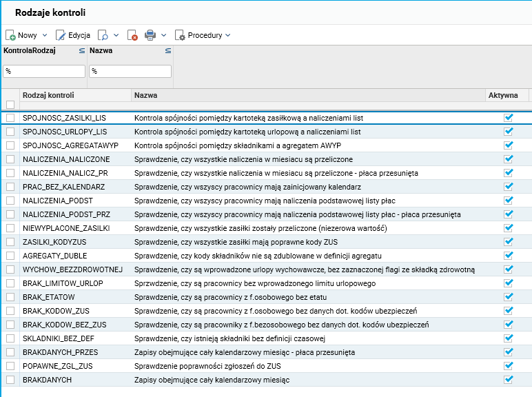Screen dimensions: 532x397
Task: Click the KontrolaRodzaj filter input field
Action: (x=44, y=71)
